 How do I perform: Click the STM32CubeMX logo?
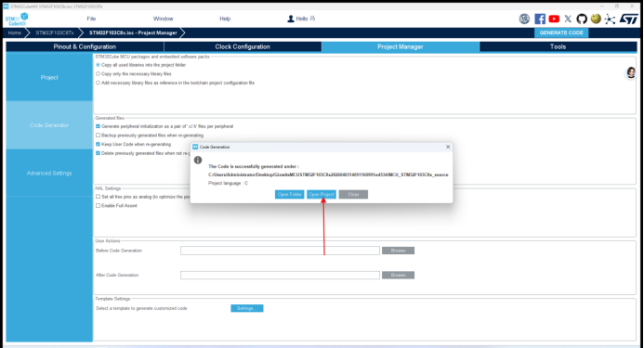click(17, 19)
